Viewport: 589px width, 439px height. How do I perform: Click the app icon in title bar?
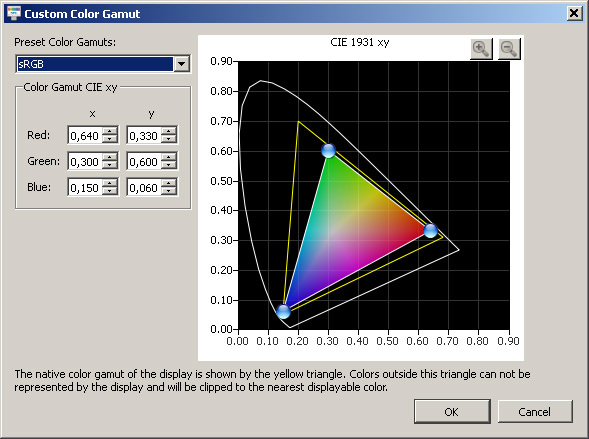(14, 14)
